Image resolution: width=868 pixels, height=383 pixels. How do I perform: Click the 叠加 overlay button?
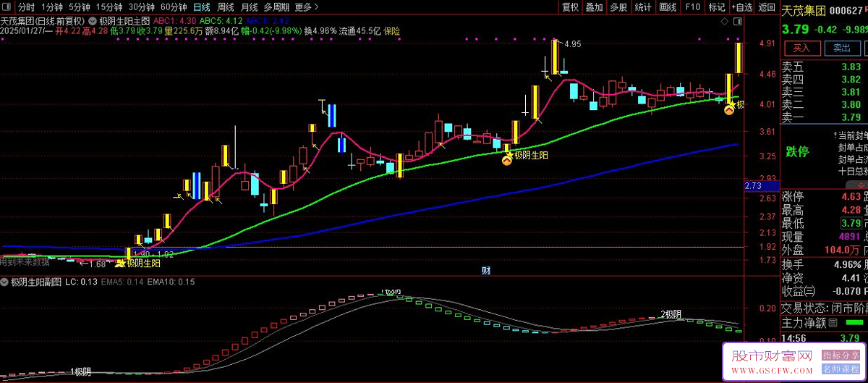(x=594, y=7)
